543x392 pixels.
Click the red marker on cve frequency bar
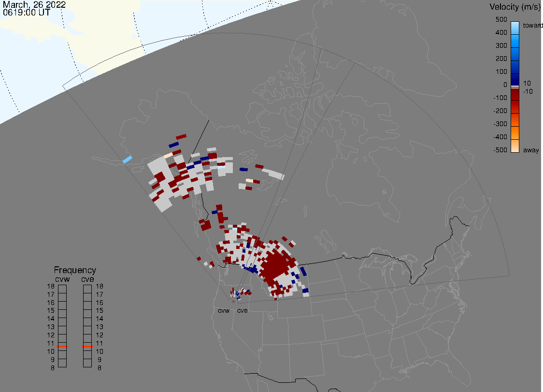[87, 347]
